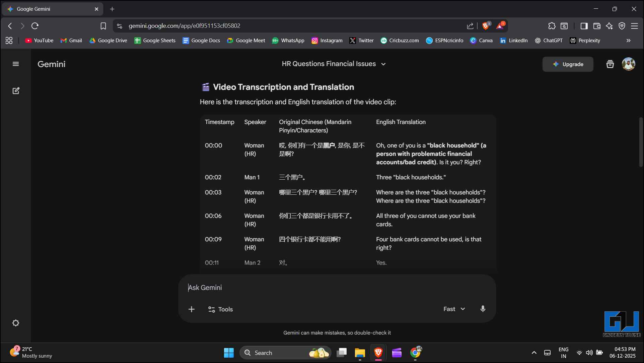The height and width of the screenshot is (363, 644).
Task: Toggle the browser sidebar panel icon
Action: 584,26
